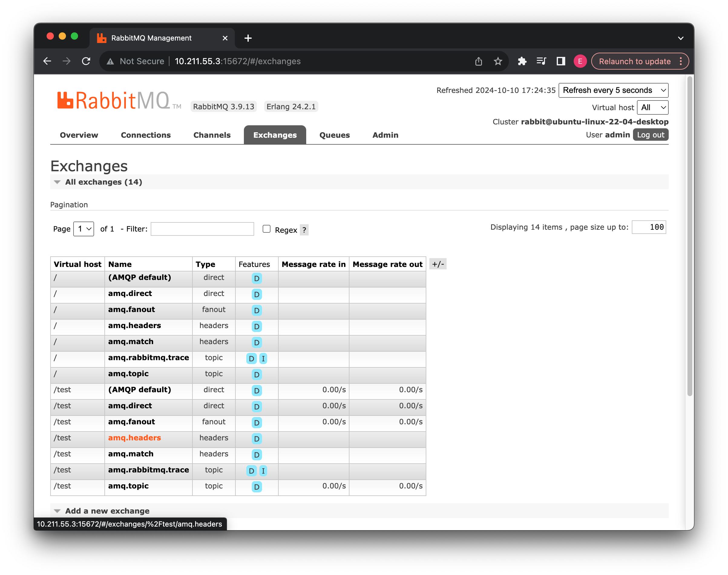Switch to the Queues tab
Screen dimensions: 728x575
(334, 135)
